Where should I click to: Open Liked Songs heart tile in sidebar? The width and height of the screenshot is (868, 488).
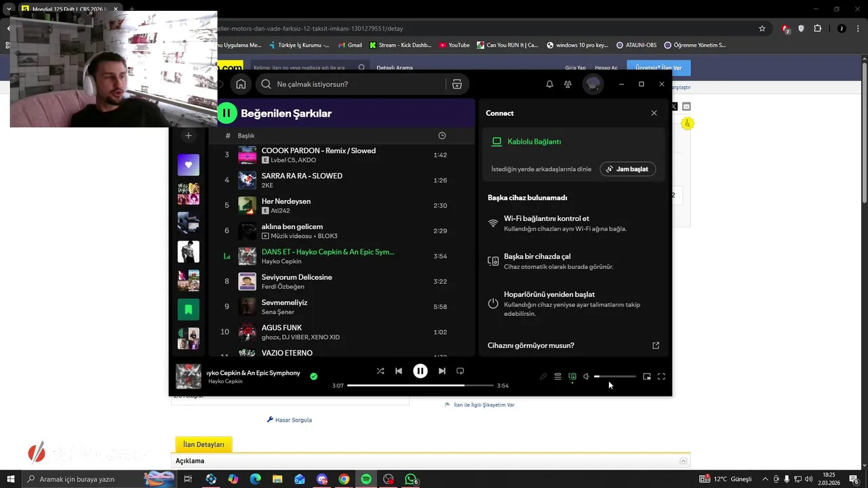tap(189, 165)
